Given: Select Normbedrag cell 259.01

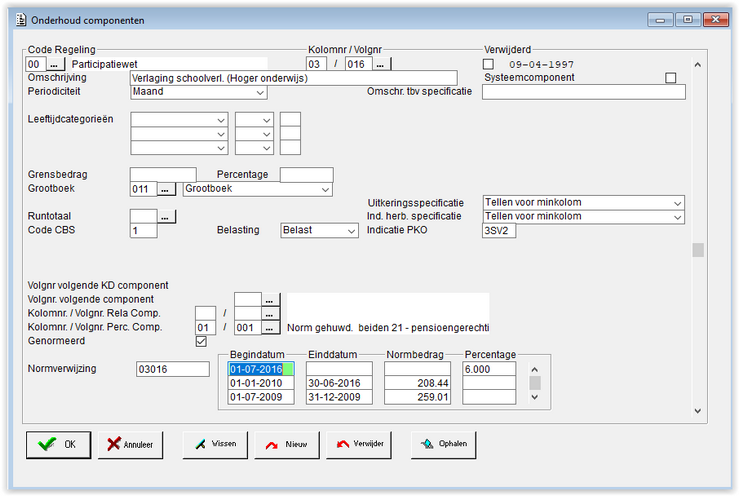Looking at the screenshot, I should [417, 397].
